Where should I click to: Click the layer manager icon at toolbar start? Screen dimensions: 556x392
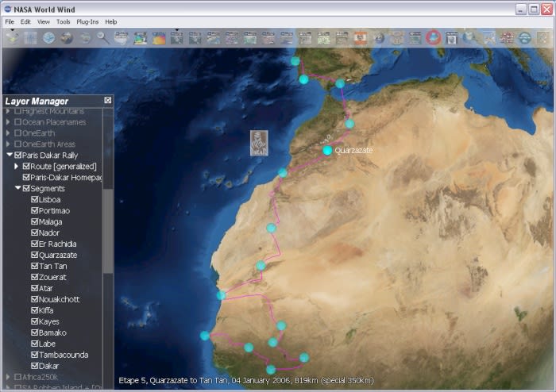(x=13, y=37)
